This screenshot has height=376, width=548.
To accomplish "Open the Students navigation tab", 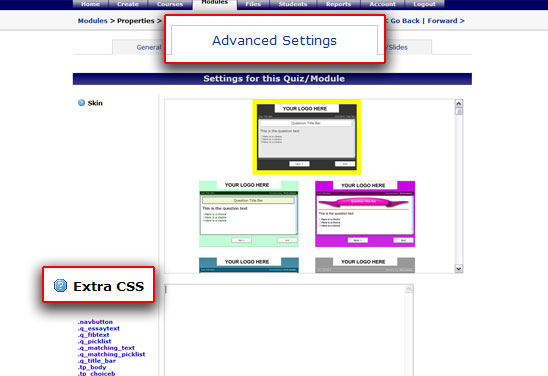I will tap(293, 4).
